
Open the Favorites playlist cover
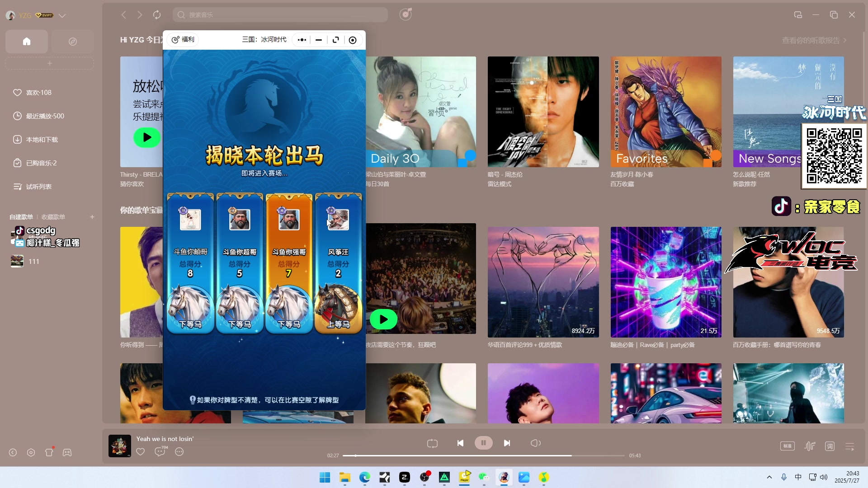[x=666, y=112]
